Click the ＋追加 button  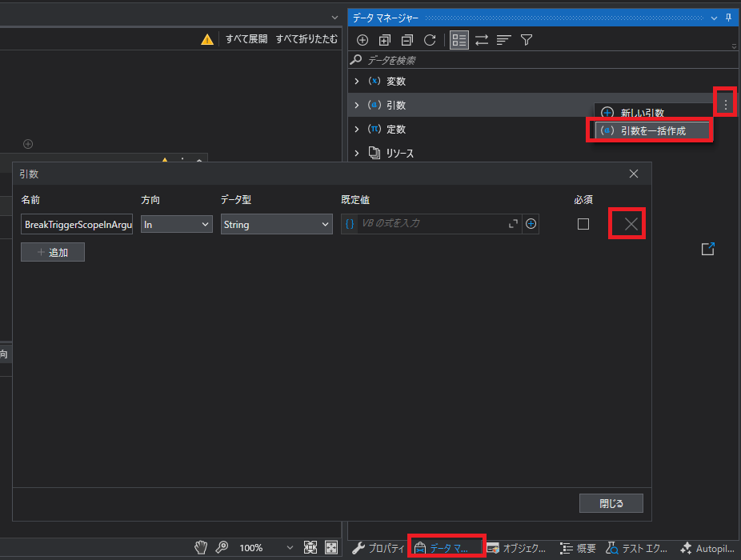53,252
